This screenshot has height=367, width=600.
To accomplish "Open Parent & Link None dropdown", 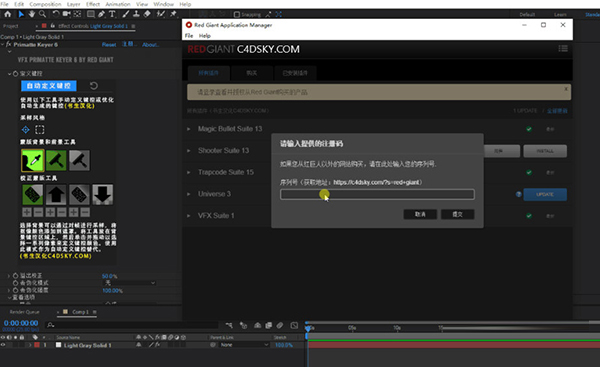I will [244, 345].
